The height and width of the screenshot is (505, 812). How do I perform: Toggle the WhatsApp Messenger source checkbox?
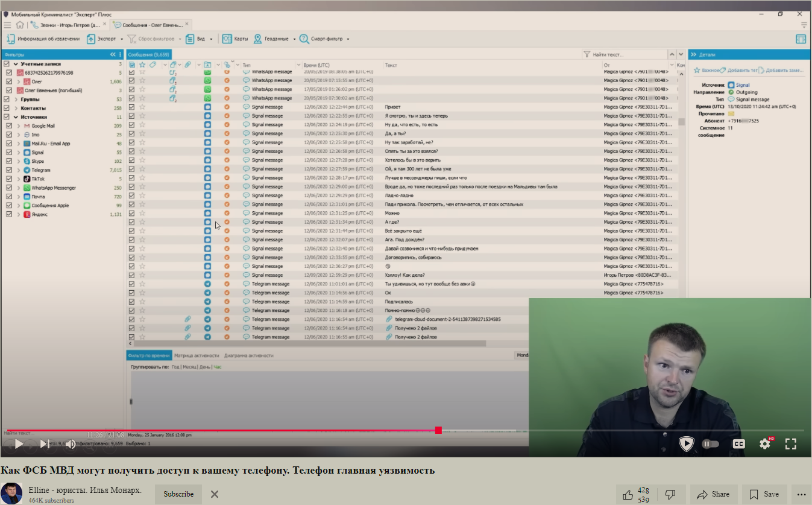(x=9, y=188)
